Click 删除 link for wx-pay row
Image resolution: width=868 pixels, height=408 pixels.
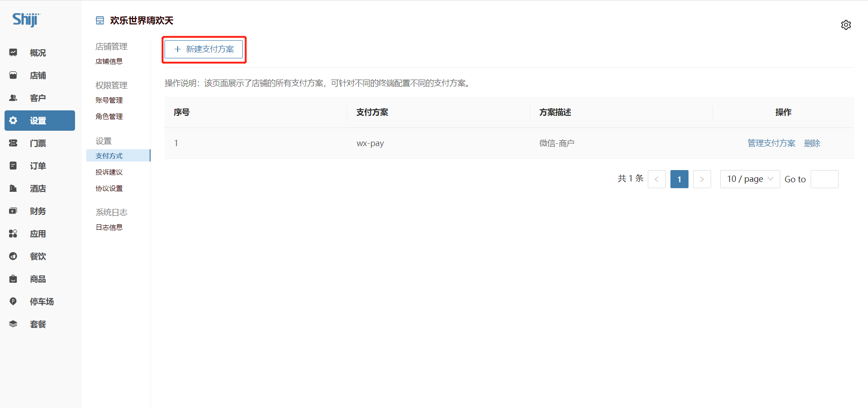coord(812,143)
